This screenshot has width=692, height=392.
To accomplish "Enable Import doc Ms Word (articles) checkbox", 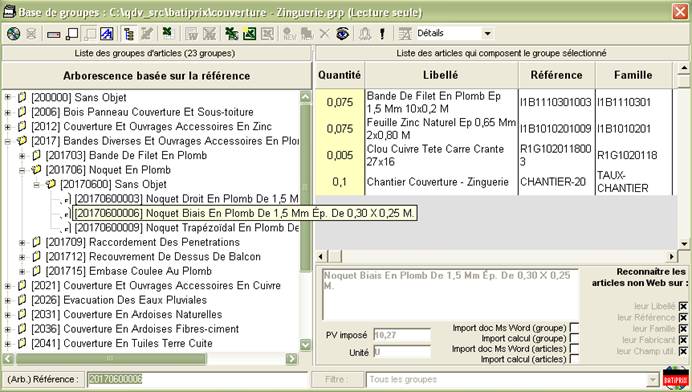I will tap(574, 349).
